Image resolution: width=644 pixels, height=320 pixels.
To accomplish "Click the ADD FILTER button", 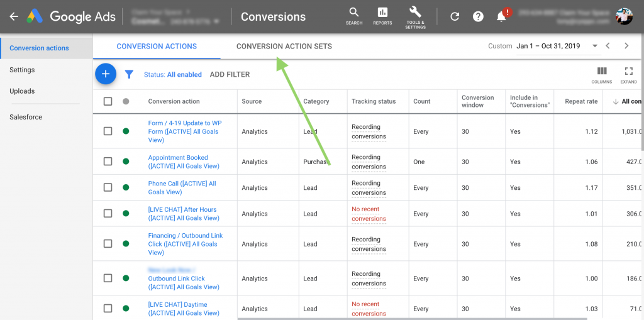I will (x=230, y=74).
